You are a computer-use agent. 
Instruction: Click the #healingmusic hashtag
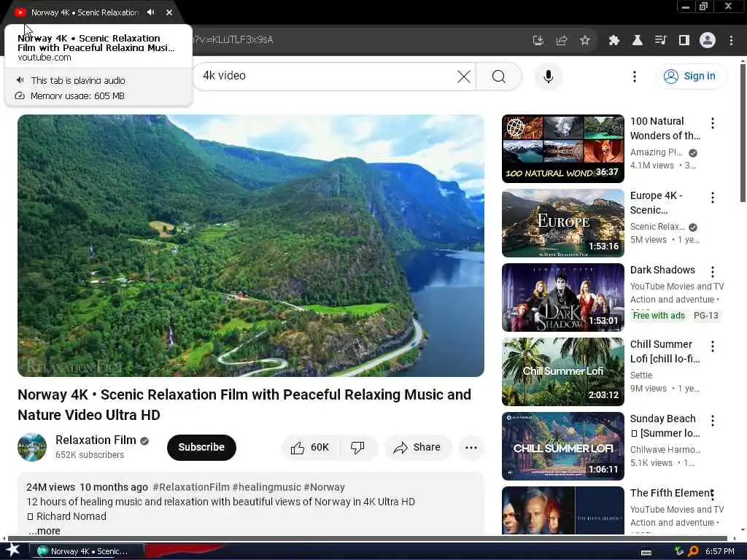click(267, 487)
